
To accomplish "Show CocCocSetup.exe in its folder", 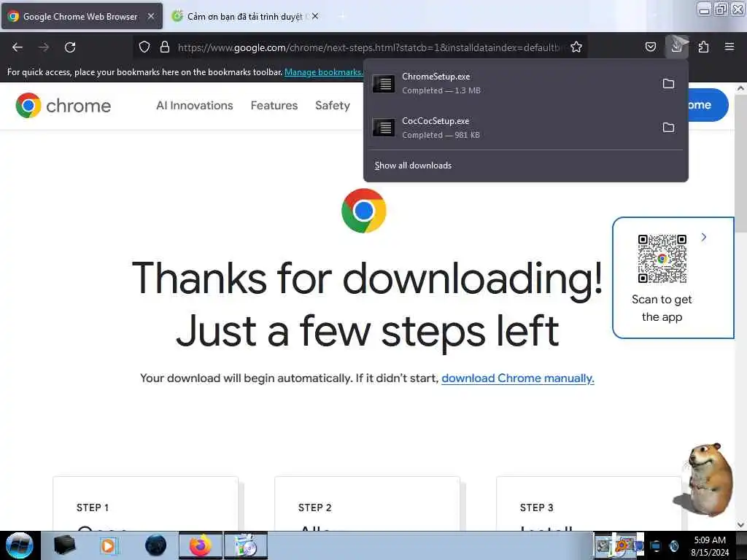I will tap(669, 128).
